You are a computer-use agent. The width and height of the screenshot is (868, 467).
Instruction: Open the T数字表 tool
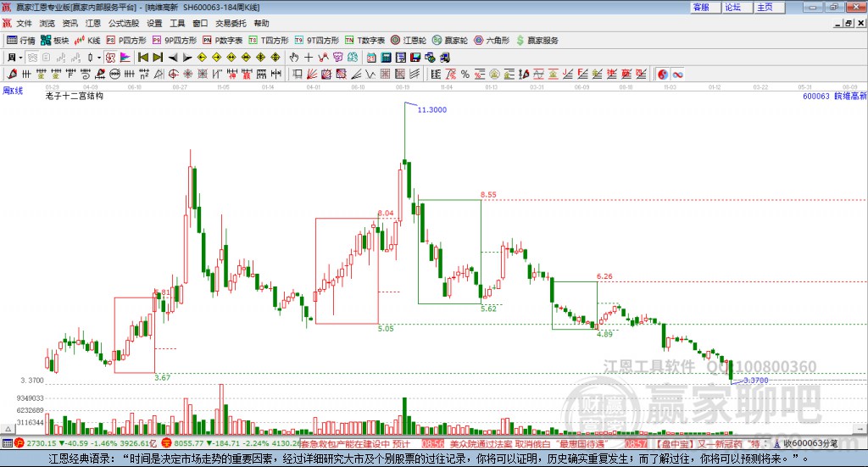(364, 41)
